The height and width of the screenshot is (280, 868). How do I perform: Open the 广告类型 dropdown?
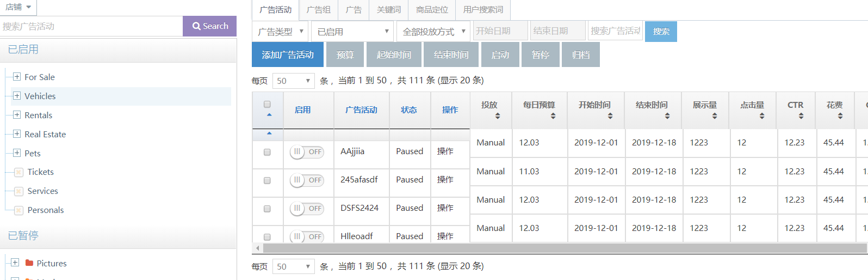(x=281, y=32)
